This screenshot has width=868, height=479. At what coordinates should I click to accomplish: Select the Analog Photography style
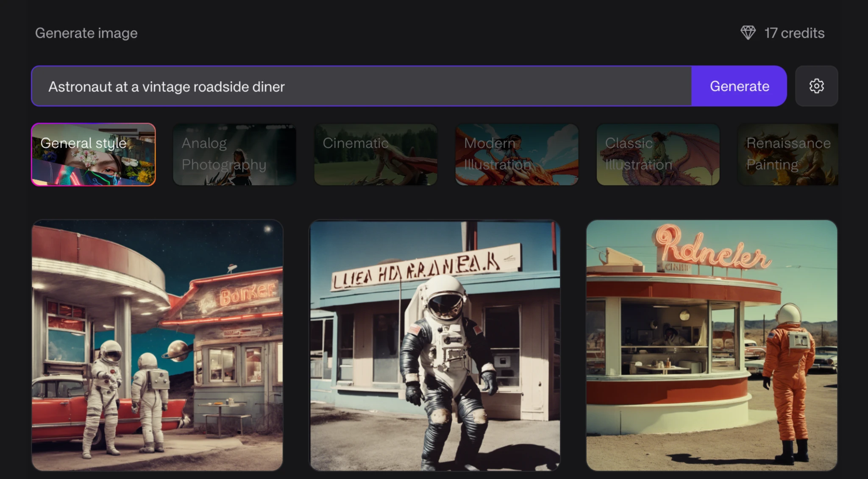pos(234,155)
